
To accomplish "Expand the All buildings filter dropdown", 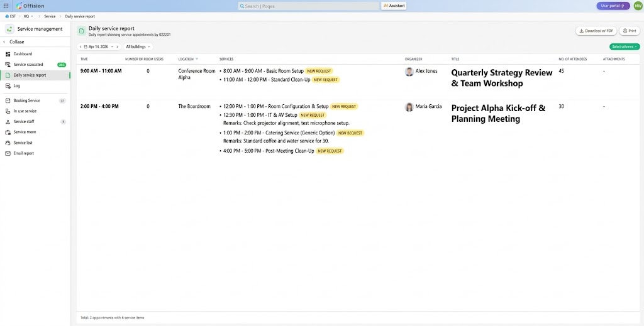I will tap(138, 46).
